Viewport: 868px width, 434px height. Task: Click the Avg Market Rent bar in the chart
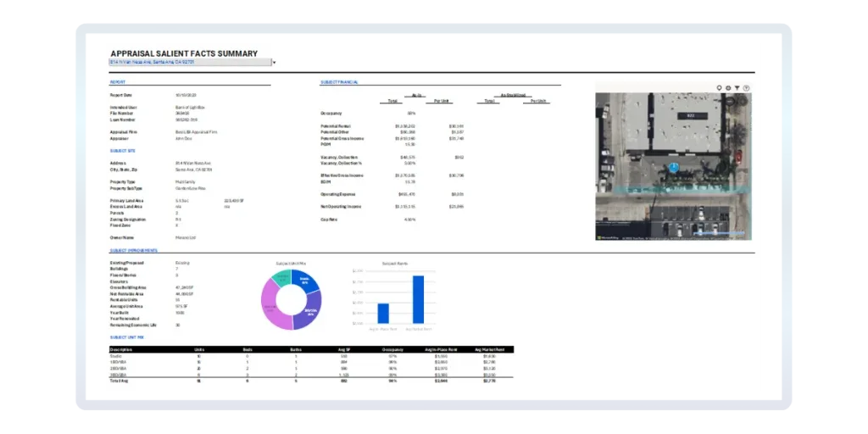tap(418, 299)
